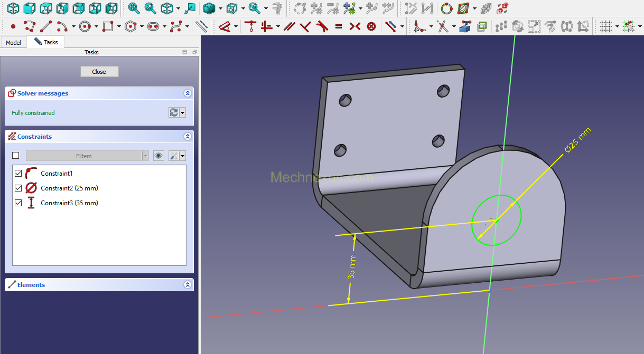Apply the Parallel constraint tool

(289, 26)
